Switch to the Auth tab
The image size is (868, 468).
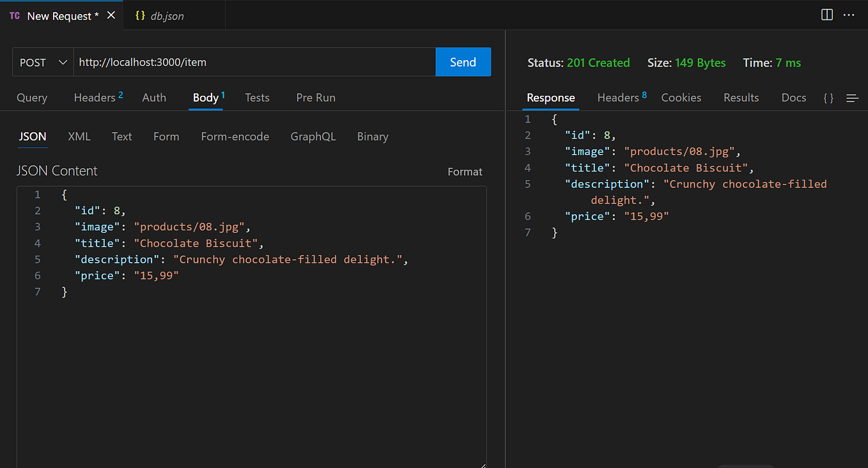coord(154,97)
